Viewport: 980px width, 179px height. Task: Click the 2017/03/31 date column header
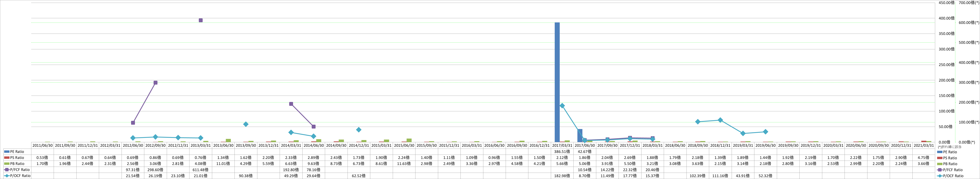coord(562,145)
